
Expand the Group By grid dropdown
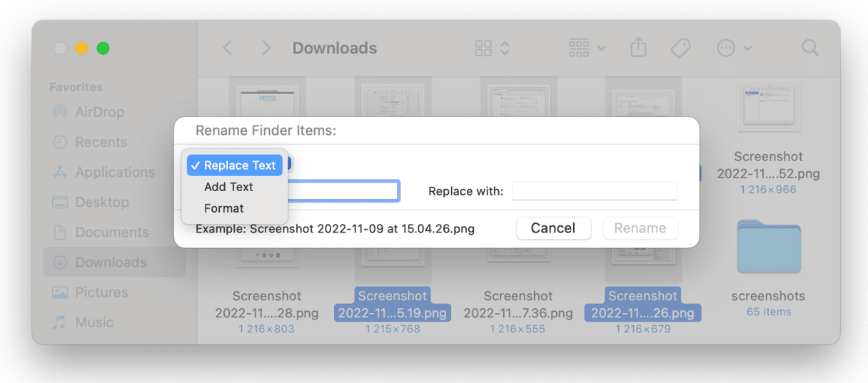587,48
